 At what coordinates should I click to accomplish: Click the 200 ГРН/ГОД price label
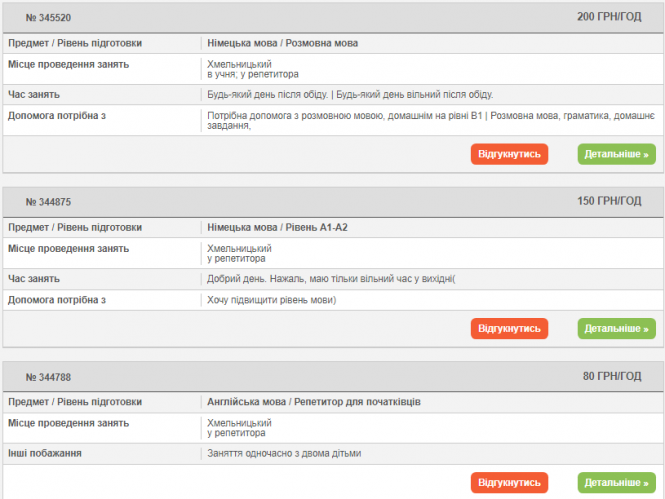pos(609,17)
